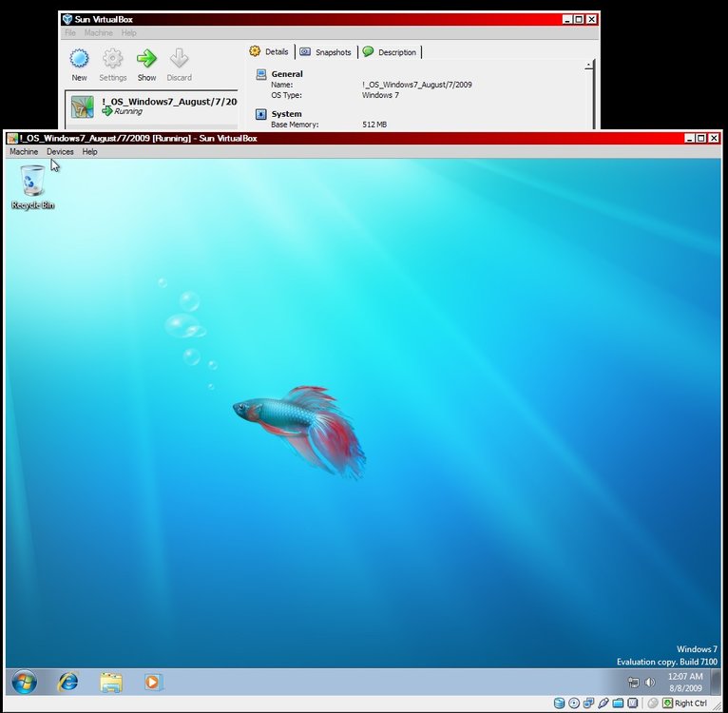Open File menu in Sun VirtualBox manager
This screenshot has width=728, height=713.
70,33
